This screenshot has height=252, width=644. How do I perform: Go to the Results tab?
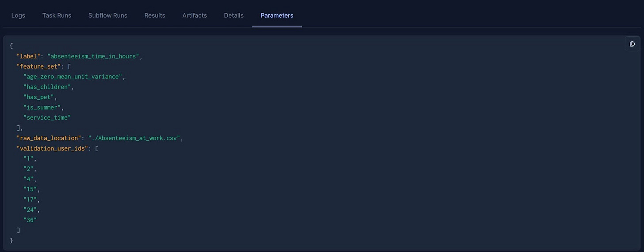pyautogui.click(x=155, y=15)
